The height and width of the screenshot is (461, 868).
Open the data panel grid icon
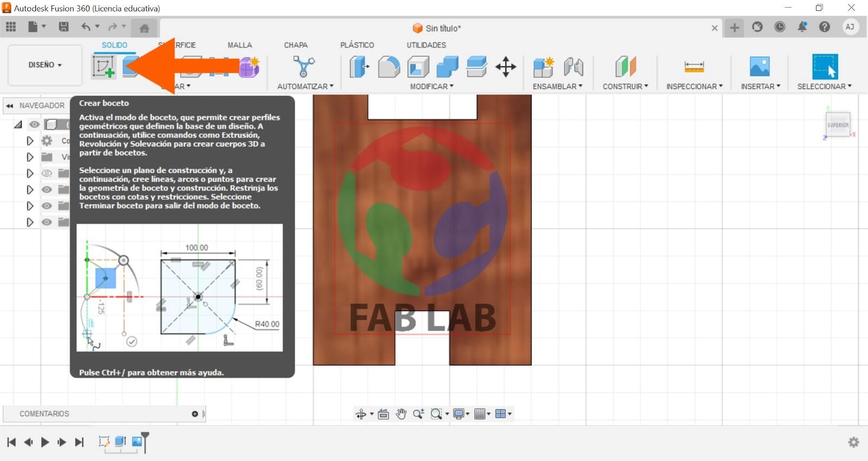11,27
